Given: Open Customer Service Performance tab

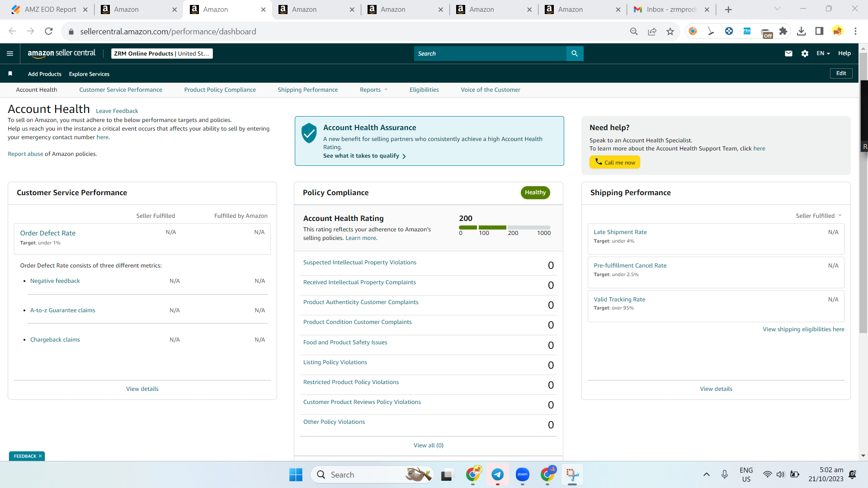Looking at the screenshot, I should tap(121, 89).
